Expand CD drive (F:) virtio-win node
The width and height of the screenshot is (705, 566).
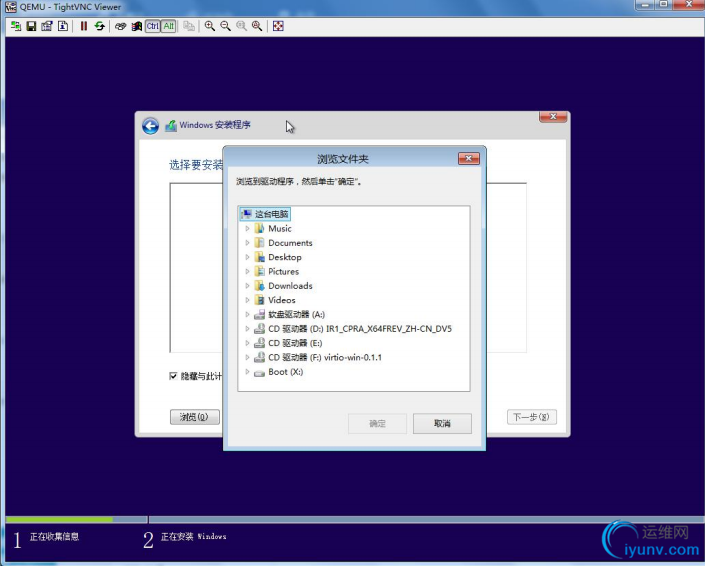click(247, 357)
